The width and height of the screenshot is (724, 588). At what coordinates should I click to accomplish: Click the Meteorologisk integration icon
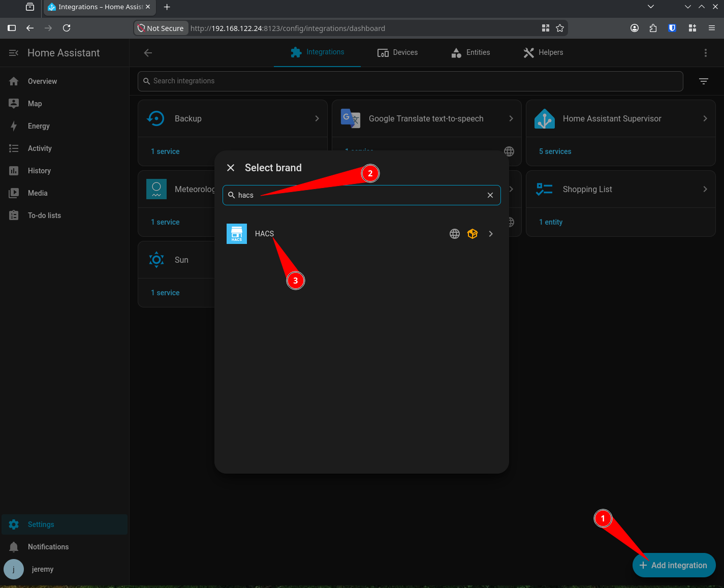[156, 189]
